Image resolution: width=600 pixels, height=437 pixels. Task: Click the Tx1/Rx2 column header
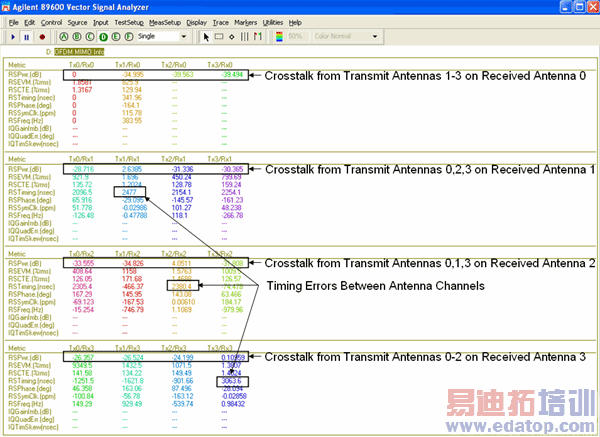click(x=127, y=254)
